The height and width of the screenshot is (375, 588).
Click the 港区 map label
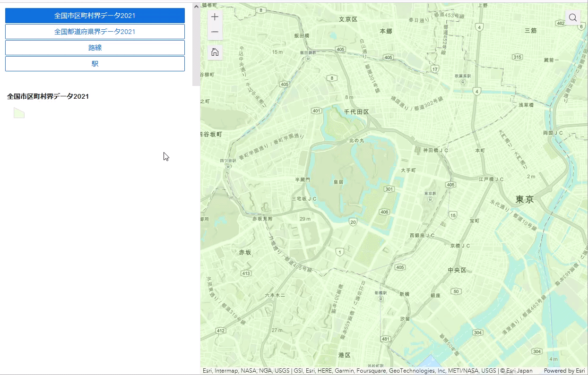pyautogui.click(x=344, y=355)
